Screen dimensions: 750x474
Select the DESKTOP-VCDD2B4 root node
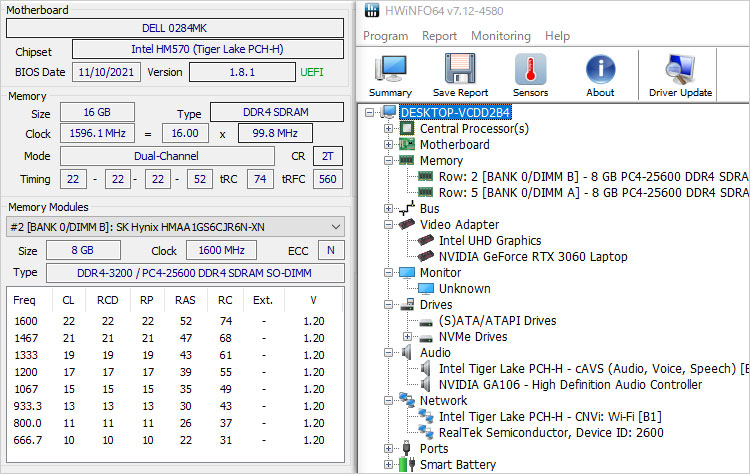(x=455, y=112)
